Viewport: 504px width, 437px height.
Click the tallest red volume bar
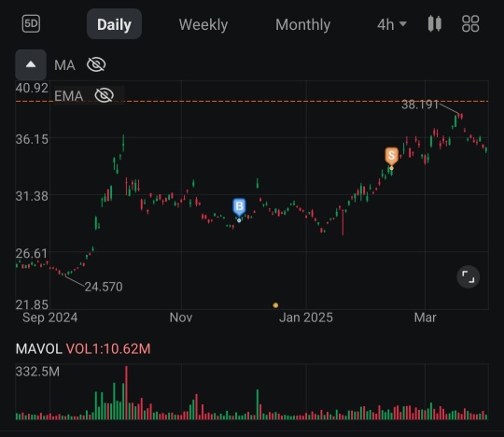[126, 392]
